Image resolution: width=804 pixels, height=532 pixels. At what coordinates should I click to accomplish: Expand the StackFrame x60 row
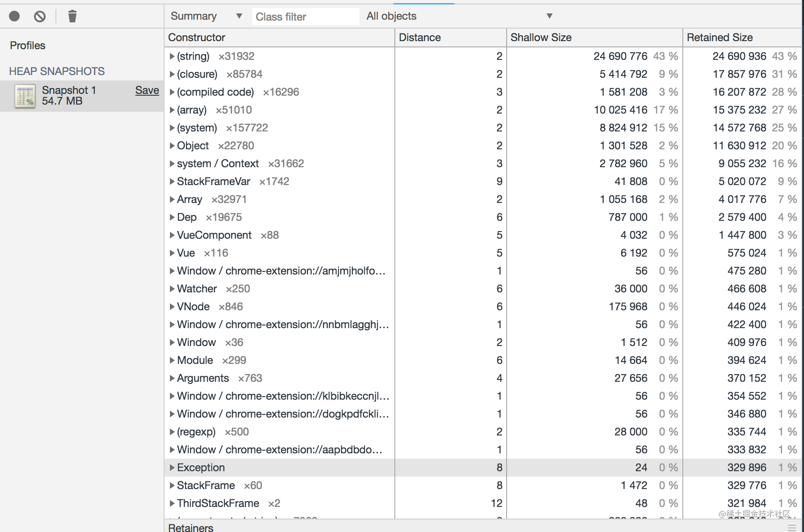[x=172, y=486]
